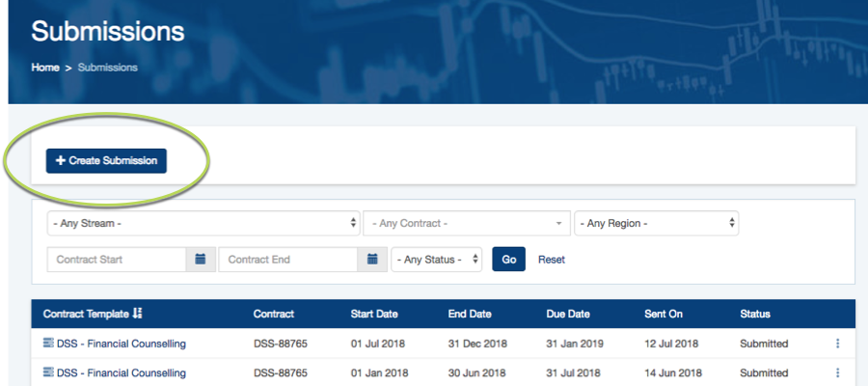Click the Contract End date field
This screenshot has width=868, height=386.
click(x=288, y=260)
